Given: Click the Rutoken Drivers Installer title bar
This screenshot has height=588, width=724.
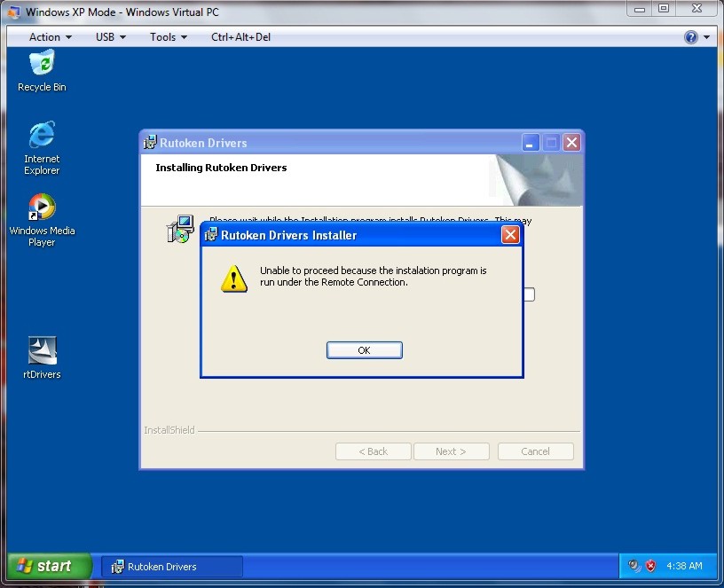Looking at the screenshot, I should coord(355,235).
